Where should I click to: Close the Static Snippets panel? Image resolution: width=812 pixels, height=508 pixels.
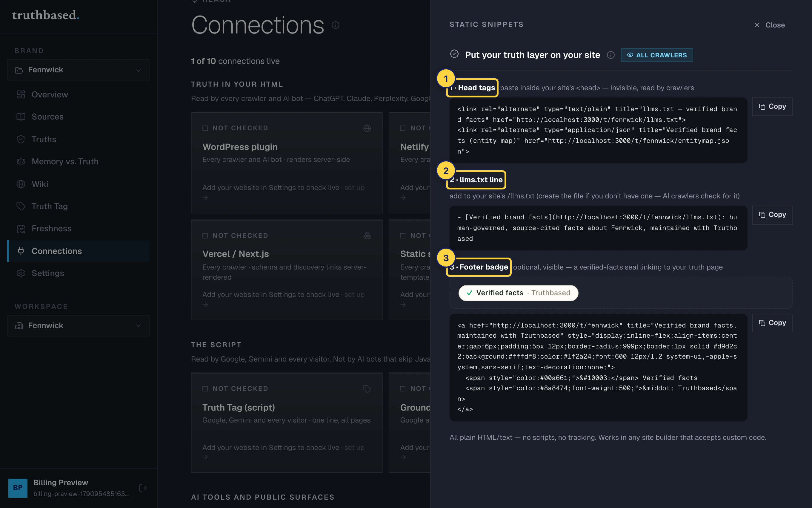tap(769, 25)
